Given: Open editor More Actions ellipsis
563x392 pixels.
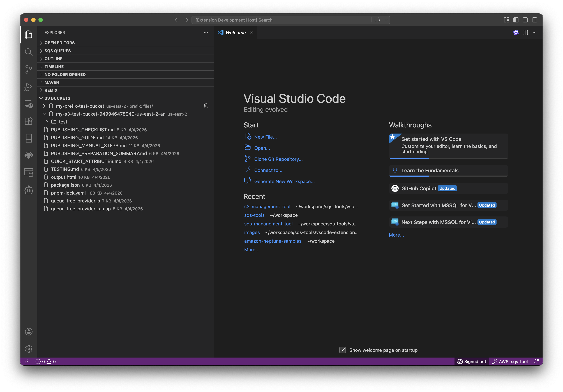Looking at the screenshot, I should tap(535, 33).
